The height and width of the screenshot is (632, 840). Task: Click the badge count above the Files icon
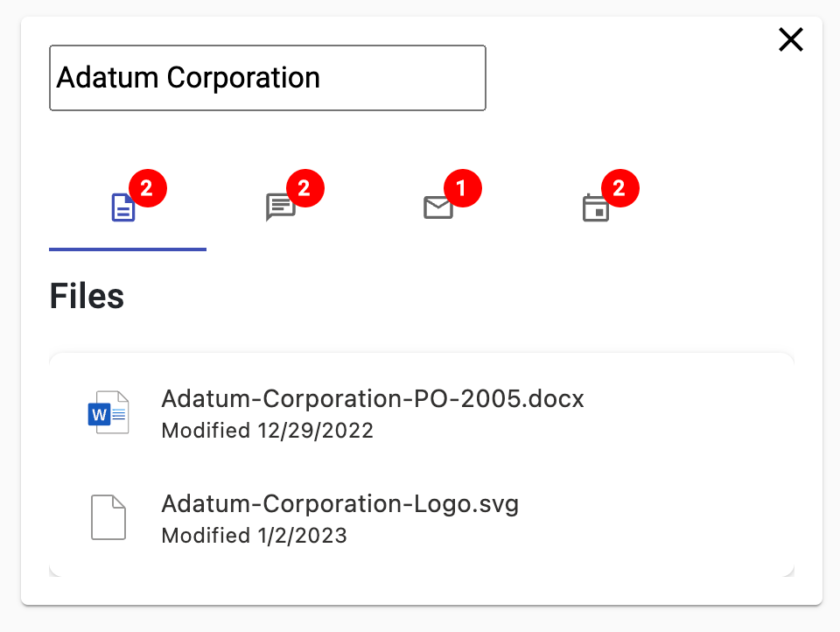pyautogui.click(x=147, y=187)
